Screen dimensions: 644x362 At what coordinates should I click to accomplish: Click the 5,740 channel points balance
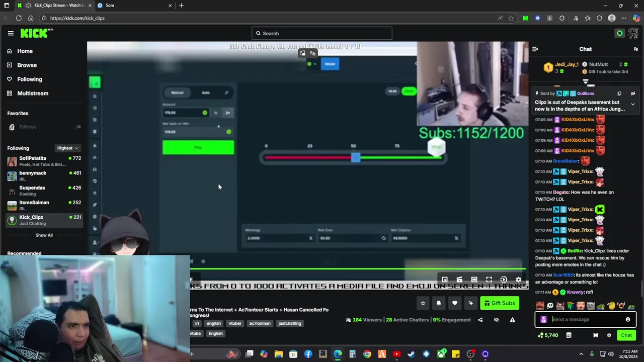(548, 335)
